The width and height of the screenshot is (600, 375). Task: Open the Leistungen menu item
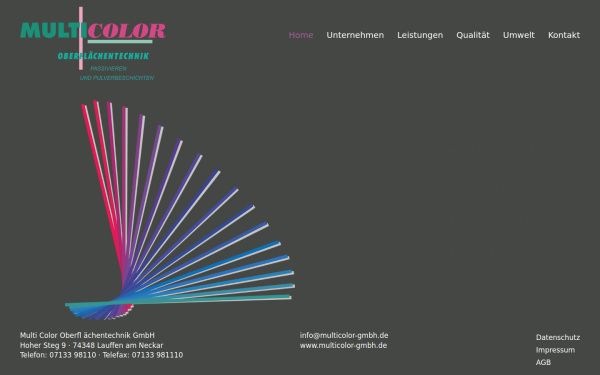[x=420, y=35]
